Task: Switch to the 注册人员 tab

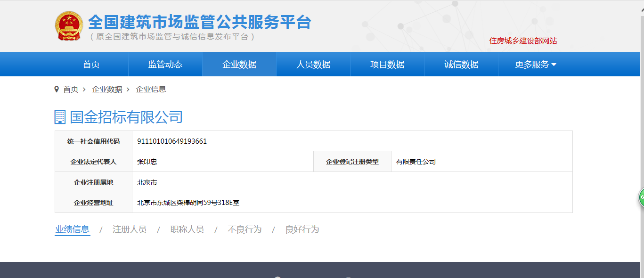Action: pyautogui.click(x=130, y=229)
